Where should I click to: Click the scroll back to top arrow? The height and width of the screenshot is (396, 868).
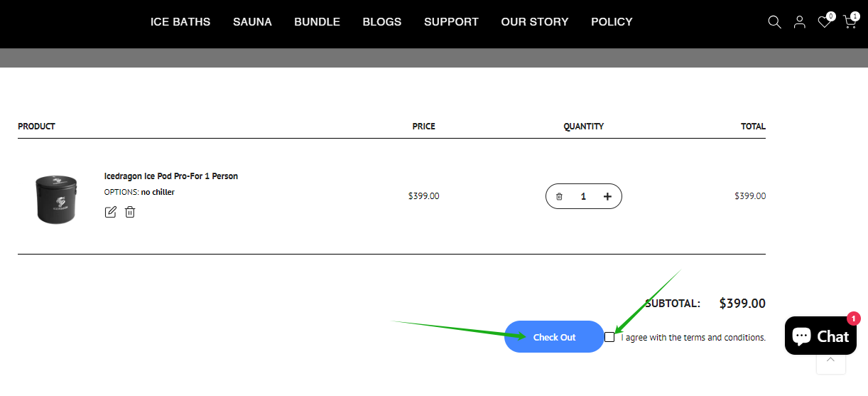pos(830,360)
